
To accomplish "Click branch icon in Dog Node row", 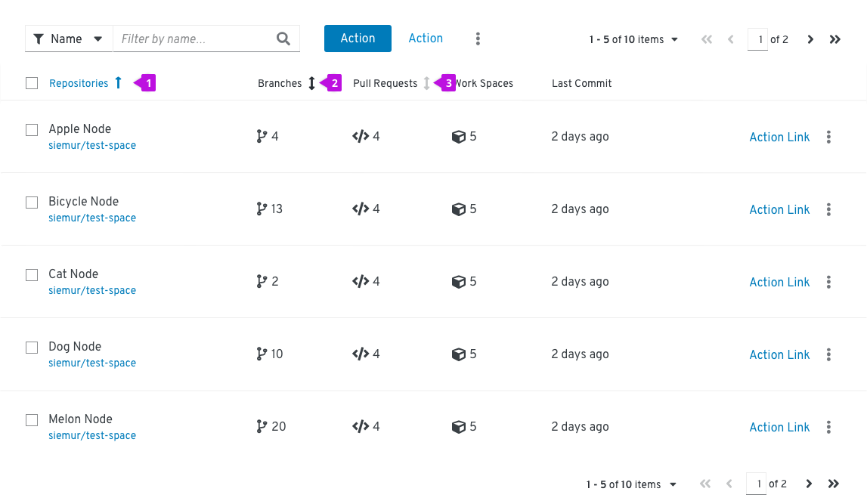I will tap(262, 354).
